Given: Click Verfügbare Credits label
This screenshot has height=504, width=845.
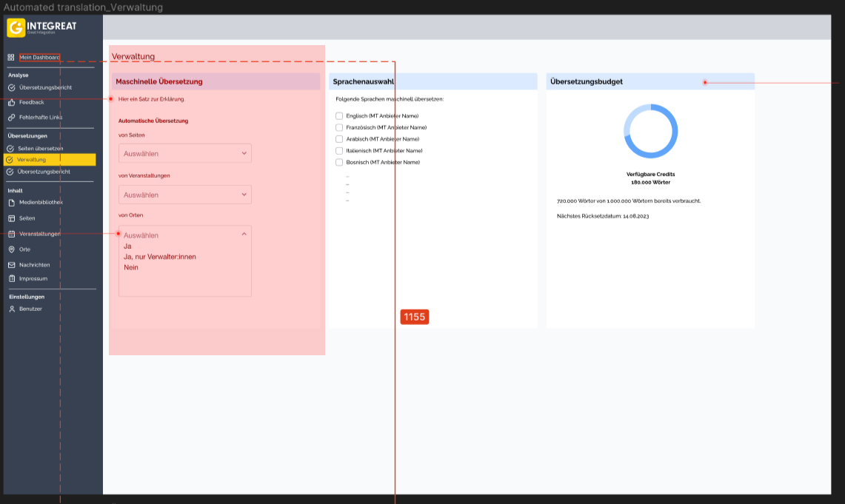Looking at the screenshot, I should 650,175.
